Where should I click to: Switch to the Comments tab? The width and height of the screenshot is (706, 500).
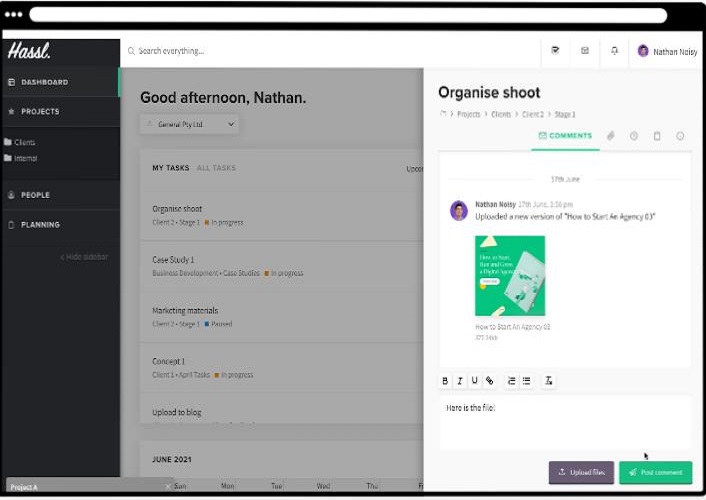[x=565, y=135]
